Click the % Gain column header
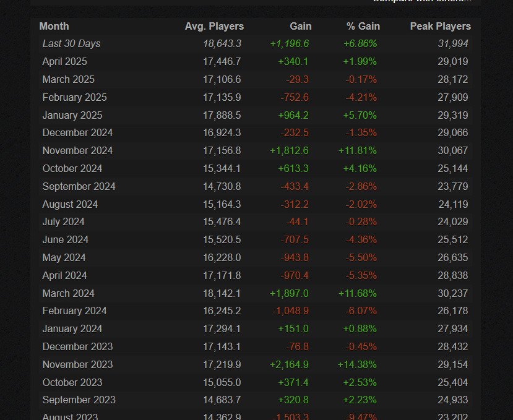Viewport: 513px width, 420px height. tap(362, 26)
